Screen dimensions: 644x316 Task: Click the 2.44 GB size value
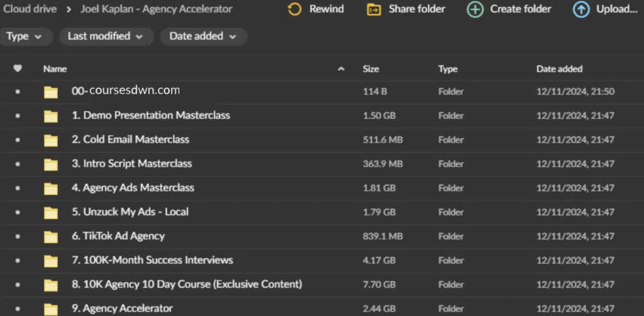(379, 309)
